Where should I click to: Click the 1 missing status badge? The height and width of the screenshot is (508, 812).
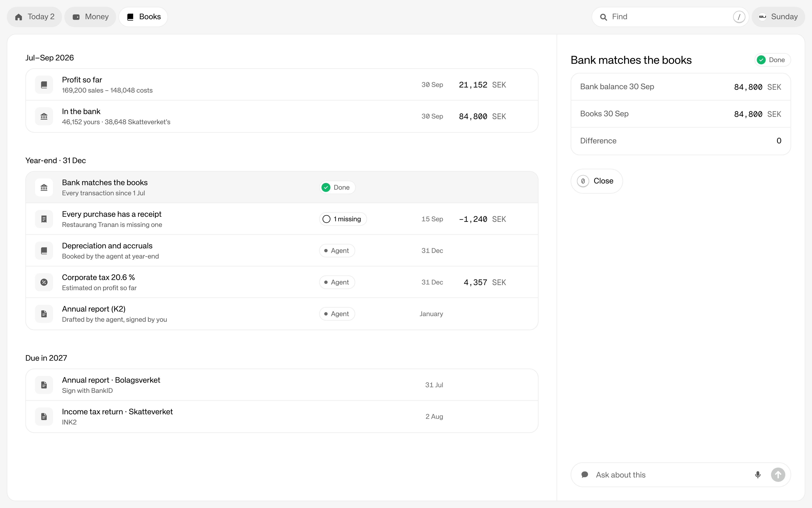[343, 219]
